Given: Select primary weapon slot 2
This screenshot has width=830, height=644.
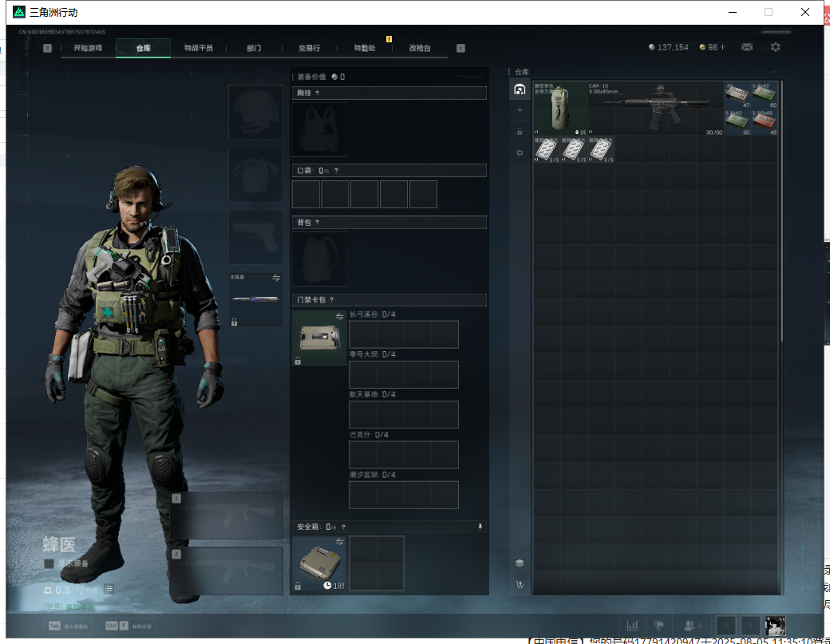Looking at the screenshot, I should point(227,571).
